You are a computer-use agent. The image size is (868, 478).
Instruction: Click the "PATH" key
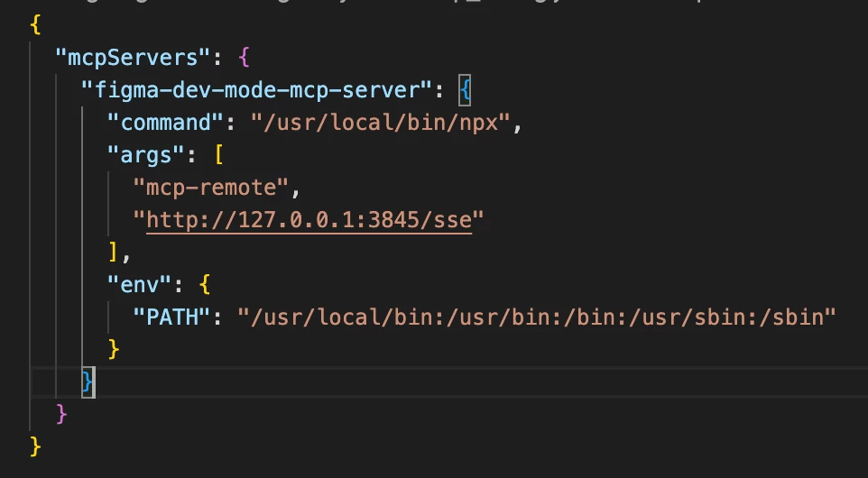click(172, 317)
